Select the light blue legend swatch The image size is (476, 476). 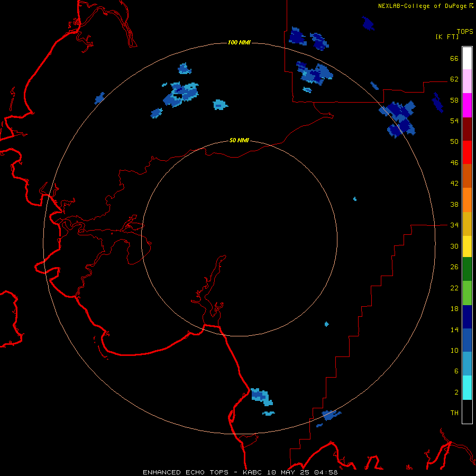coord(467,364)
